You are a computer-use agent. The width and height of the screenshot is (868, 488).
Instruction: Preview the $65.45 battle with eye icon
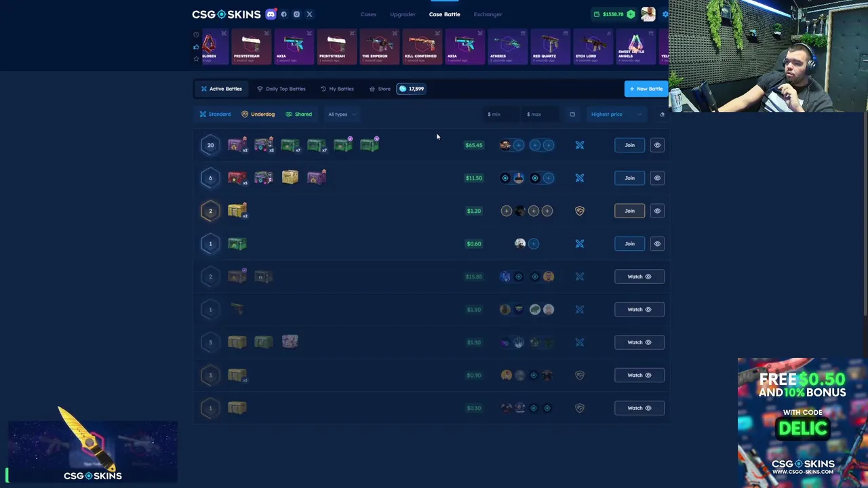657,145
